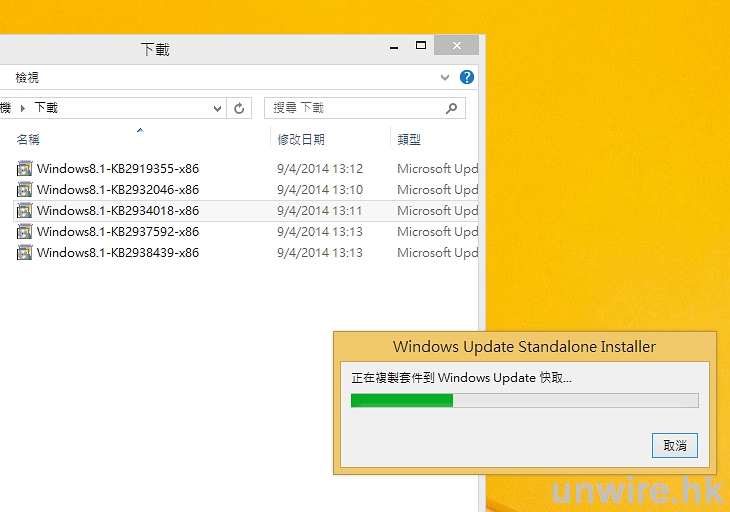Click the KB2932046 update file icon
The width and height of the screenshot is (730, 512).
click(25, 190)
